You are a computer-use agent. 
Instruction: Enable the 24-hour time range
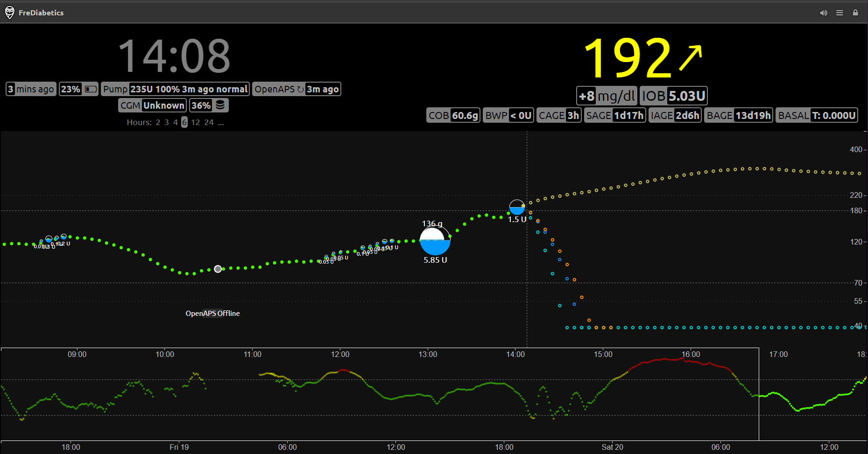[209, 122]
